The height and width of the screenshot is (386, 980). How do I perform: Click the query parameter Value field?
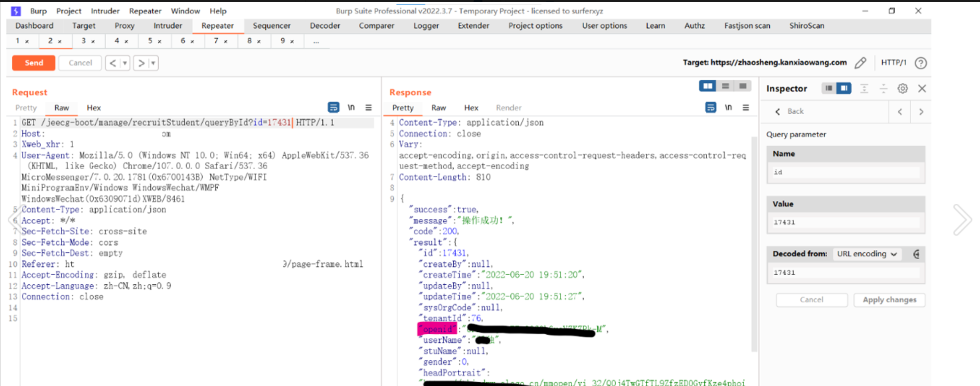846,222
